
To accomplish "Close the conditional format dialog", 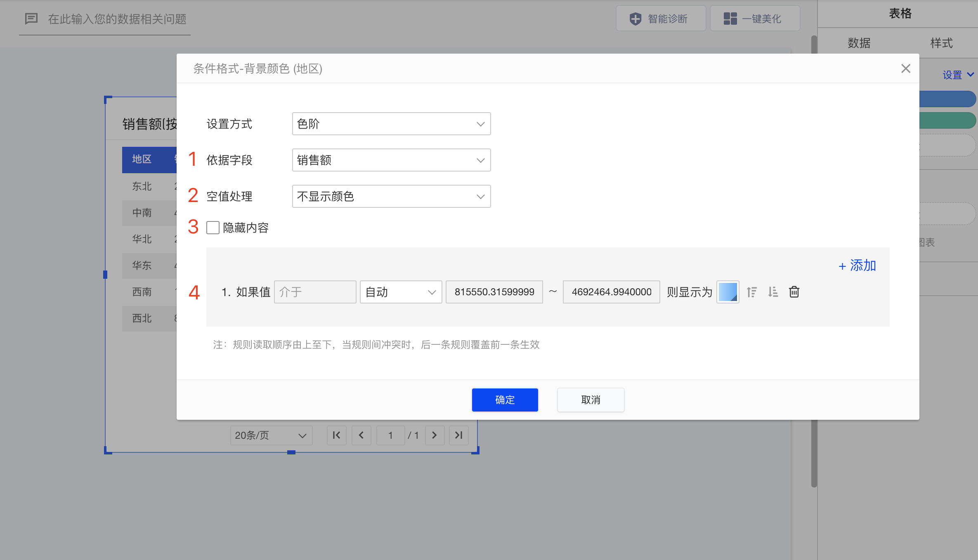I will [905, 68].
